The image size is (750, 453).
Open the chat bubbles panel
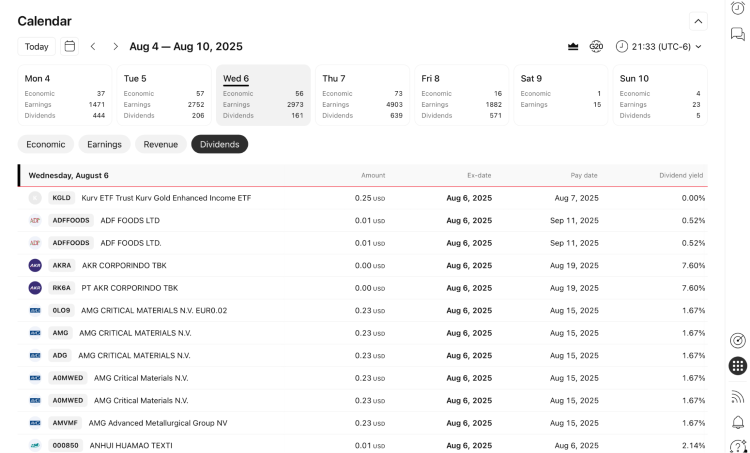click(x=738, y=35)
